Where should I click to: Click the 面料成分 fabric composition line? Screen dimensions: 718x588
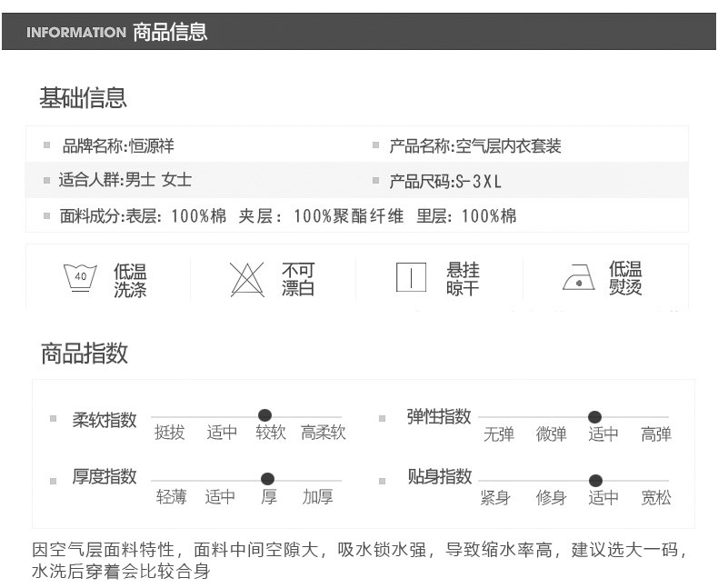coord(288,215)
